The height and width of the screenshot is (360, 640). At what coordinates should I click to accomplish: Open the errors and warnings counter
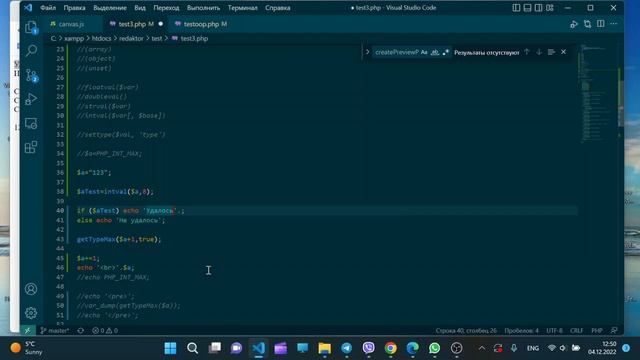pyautogui.click(x=105, y=331)
